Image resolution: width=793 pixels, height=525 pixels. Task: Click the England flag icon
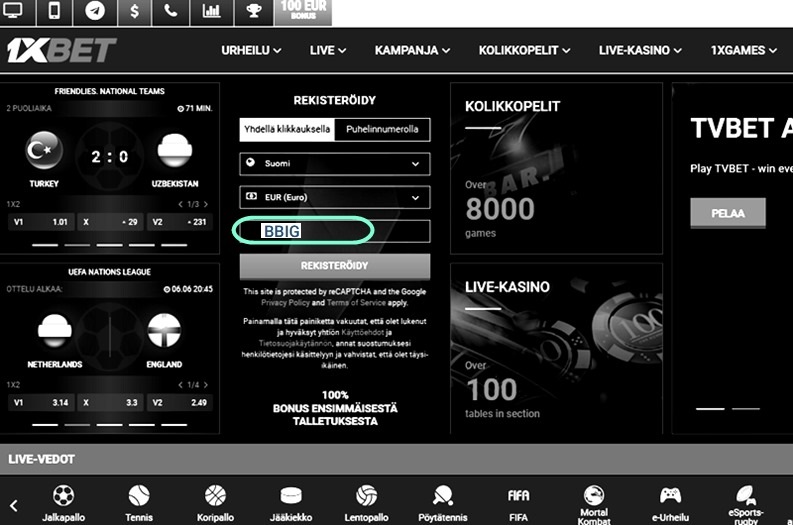point(164,331)
